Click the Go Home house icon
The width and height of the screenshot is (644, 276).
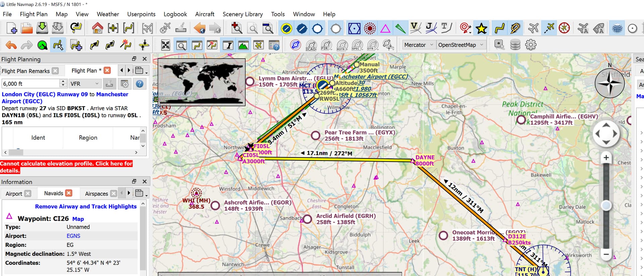pyautogui.click(x=97, y=28)
